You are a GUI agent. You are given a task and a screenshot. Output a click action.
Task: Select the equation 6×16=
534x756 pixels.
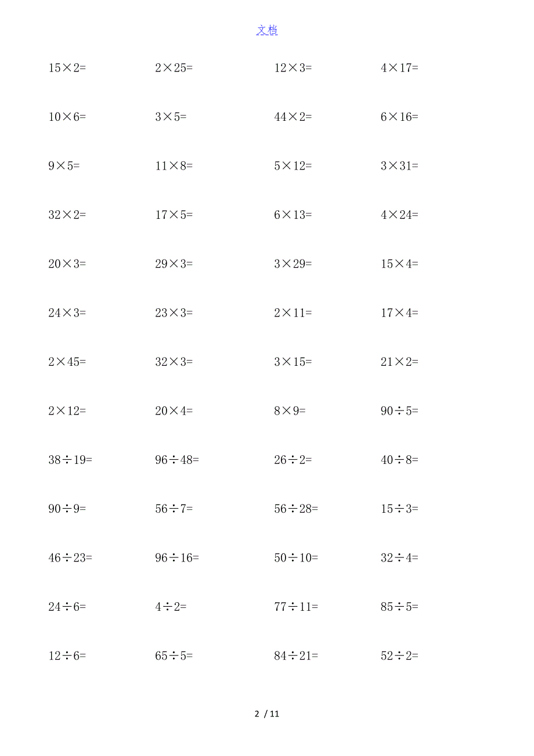click(x=399, y=117)
